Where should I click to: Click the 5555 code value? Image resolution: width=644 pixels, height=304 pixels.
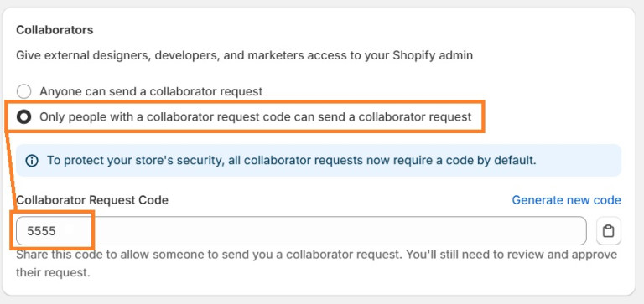click(x=41, y=231)
